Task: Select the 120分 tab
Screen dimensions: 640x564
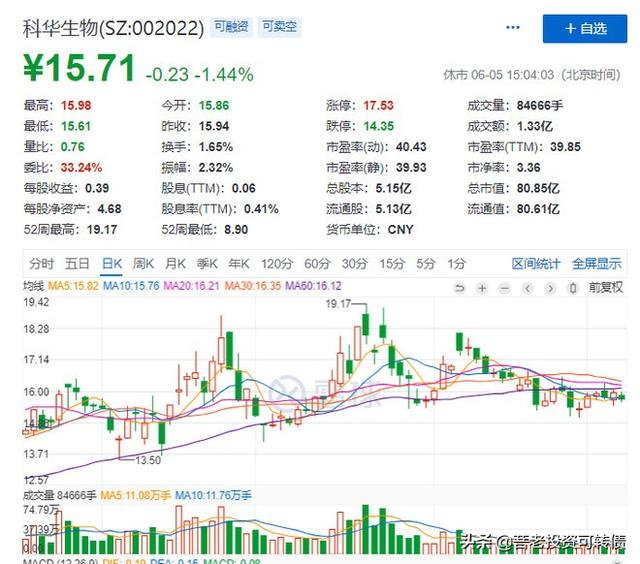Action: tap(277, 264)
